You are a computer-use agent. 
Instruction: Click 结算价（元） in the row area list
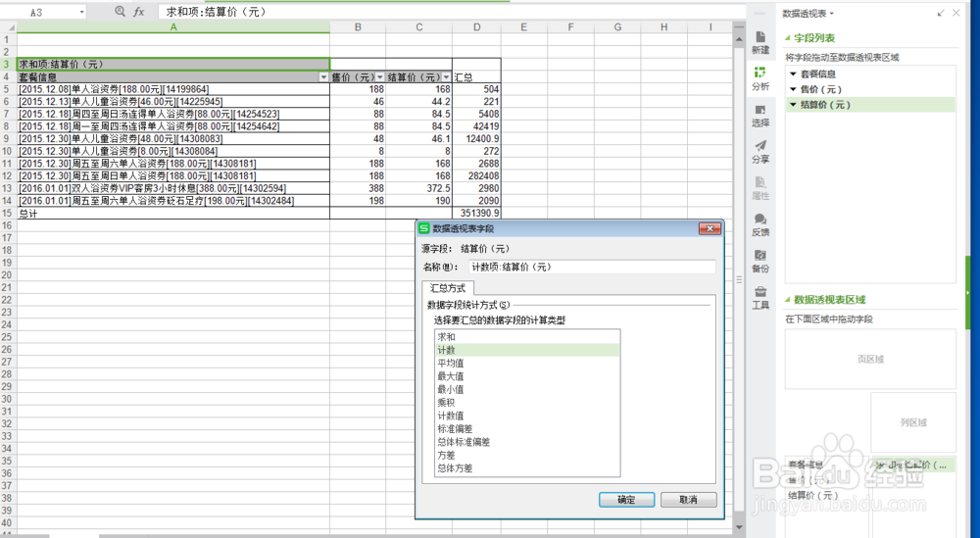pos(813,496)
